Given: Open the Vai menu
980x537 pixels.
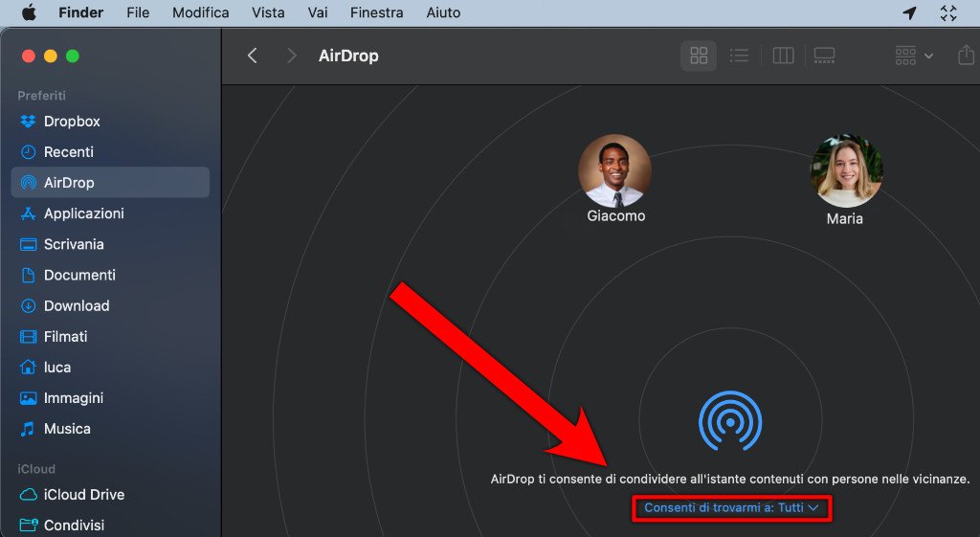Looking at the screenshot, I should [318, 12].
